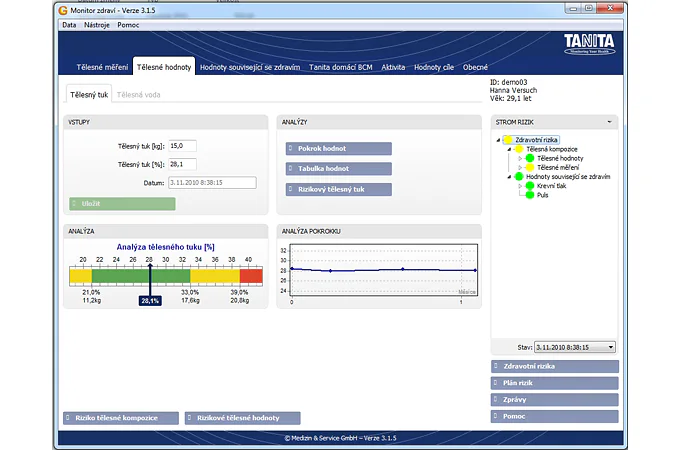Click the Tanita logo
The height and width of the screenshot is (450, 681).
coord(590,45)
